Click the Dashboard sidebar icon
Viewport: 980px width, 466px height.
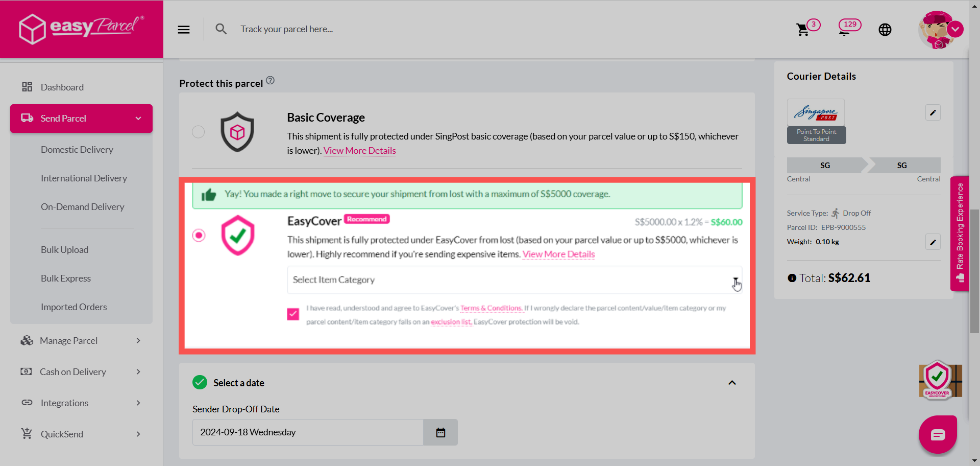(x=27, y=87)
